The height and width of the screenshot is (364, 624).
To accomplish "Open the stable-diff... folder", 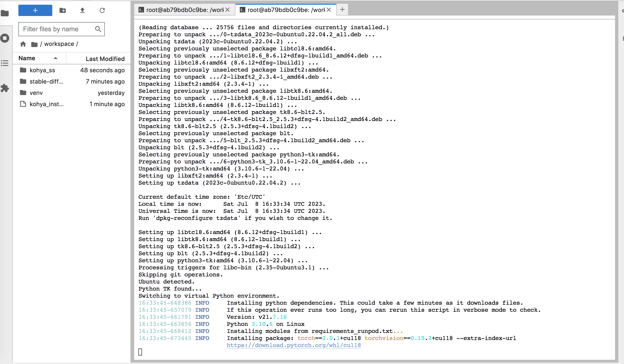I will 46,81.
